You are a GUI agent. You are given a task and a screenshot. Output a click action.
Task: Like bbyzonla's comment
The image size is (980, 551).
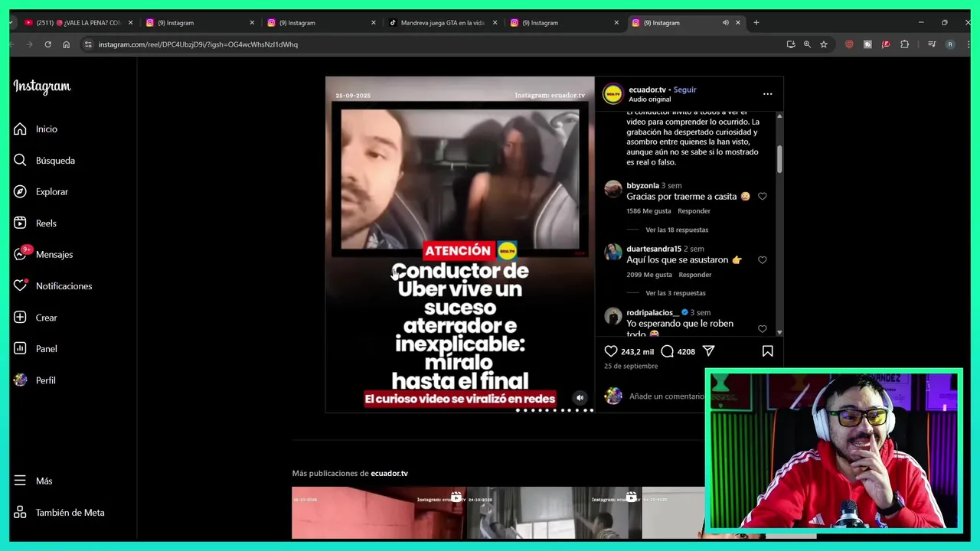pyautogui.click(x=762, y=197)
